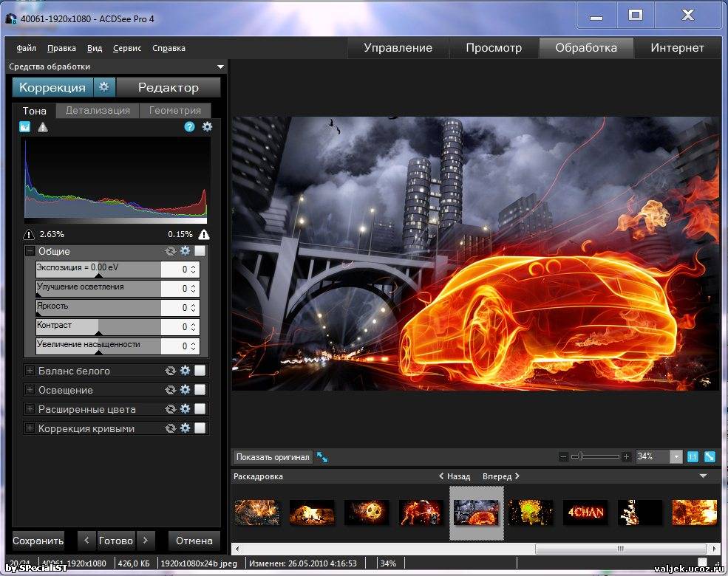The width and height of the screenshot is (728, 576).
Task: Expand the Баланс белого section
Action: [30, 371]
